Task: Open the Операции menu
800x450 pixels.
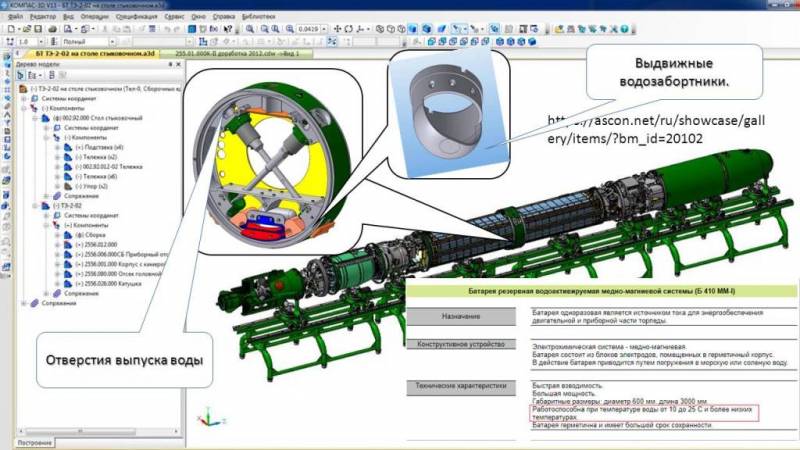Action: pos(95,17)
